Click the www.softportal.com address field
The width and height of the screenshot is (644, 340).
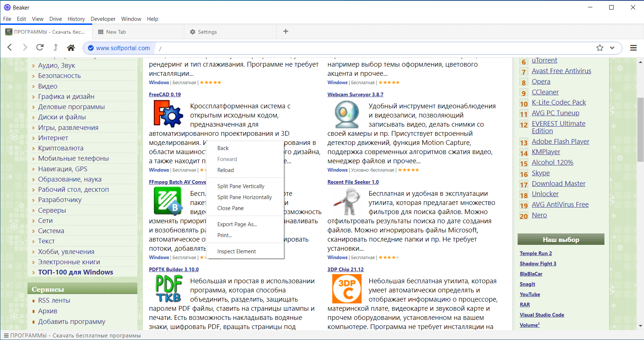pos(123,48)
